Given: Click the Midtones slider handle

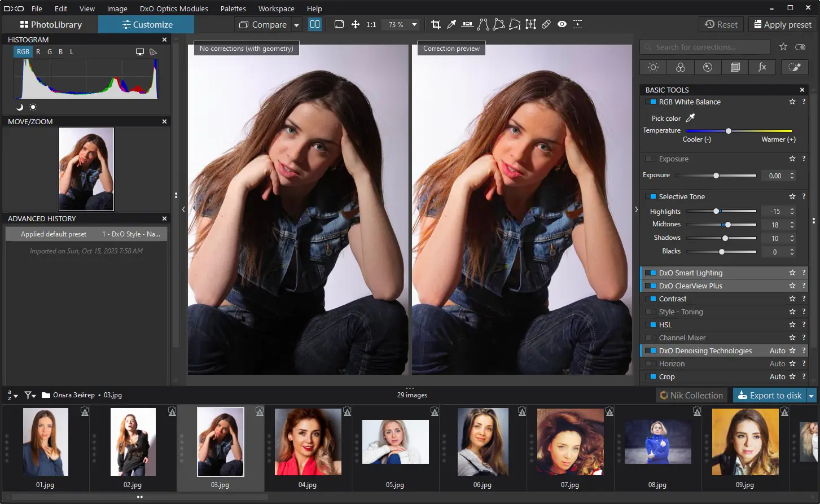Looking at the screenshot, I should [728, 225].
